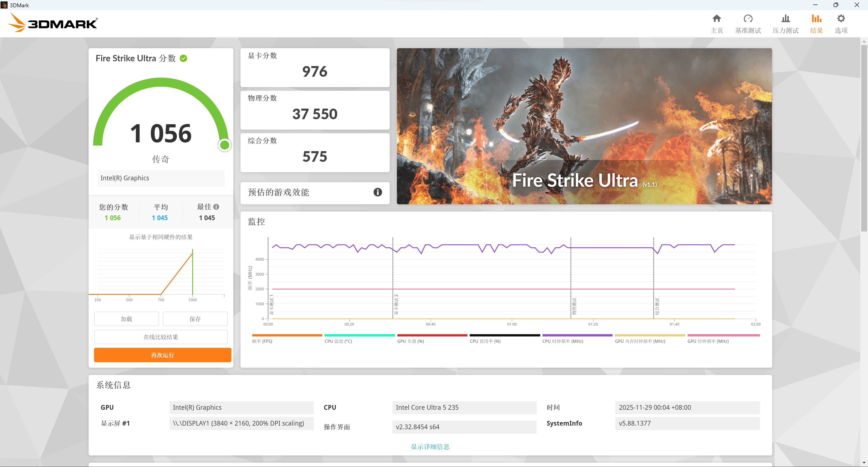Click the 在线比较结果 button
Image resolution: width=868 pixels, height=467 pixels.
point(161,336)
